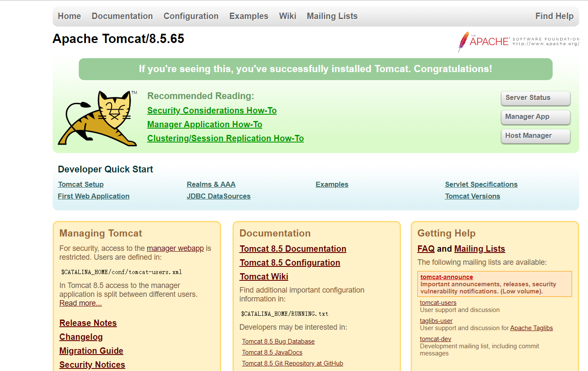Follow the manager webapp link
The width and height of the screenshot is (588, 371).
click(x=175, y=248)
